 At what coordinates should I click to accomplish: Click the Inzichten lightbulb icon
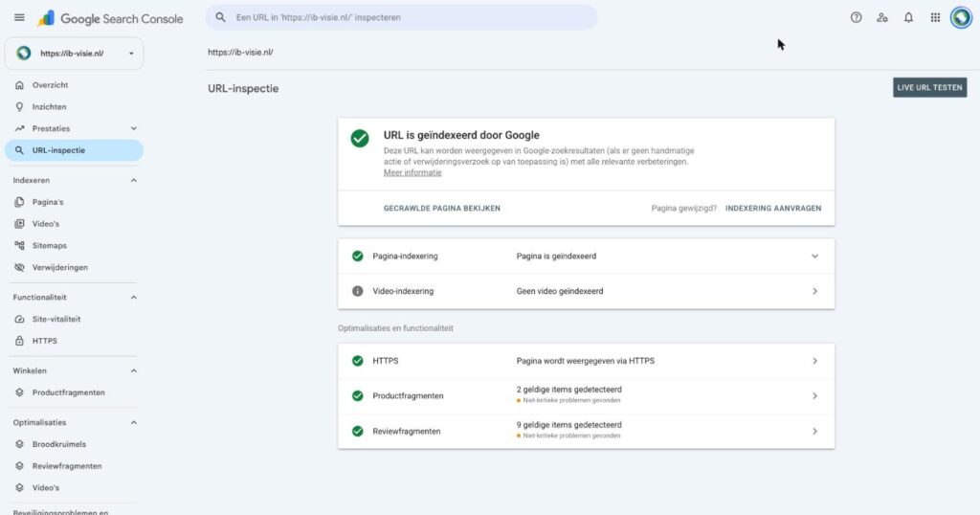[x=19, y=107]
